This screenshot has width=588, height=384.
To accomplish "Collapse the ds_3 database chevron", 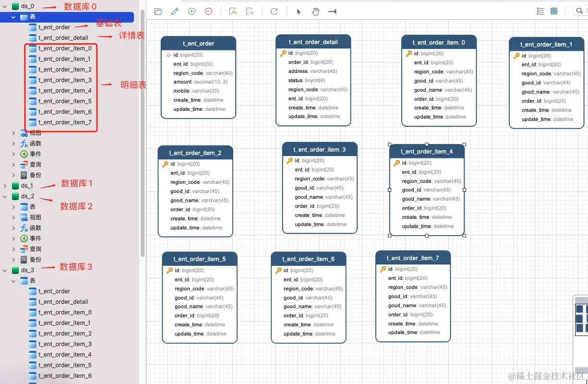I will point(5,270).
